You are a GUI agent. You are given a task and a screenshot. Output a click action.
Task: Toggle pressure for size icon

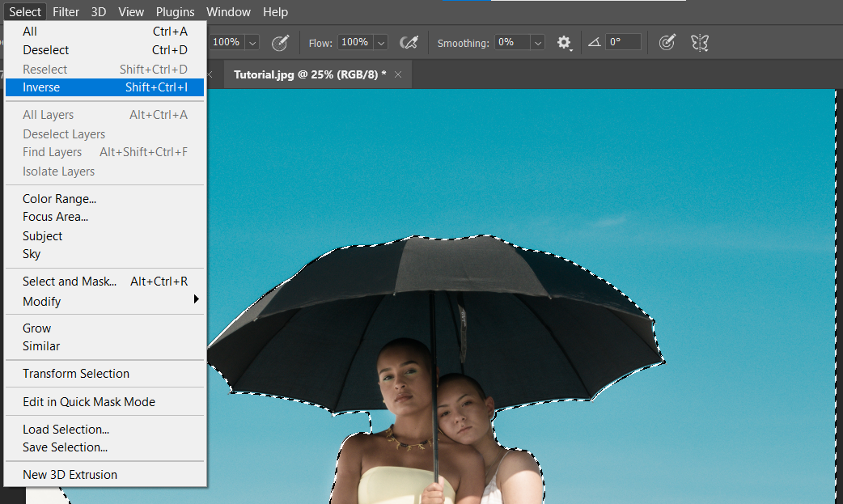click(667, 43)
